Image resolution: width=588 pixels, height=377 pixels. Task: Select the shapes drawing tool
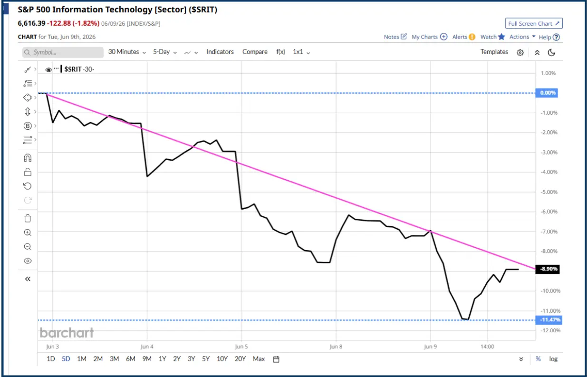[x=27, y=97]
